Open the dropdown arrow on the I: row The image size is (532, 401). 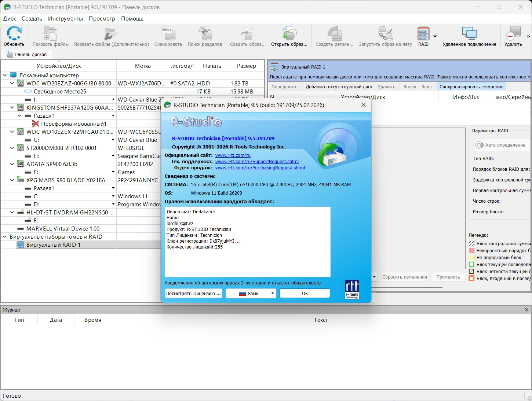pos(113,99)
